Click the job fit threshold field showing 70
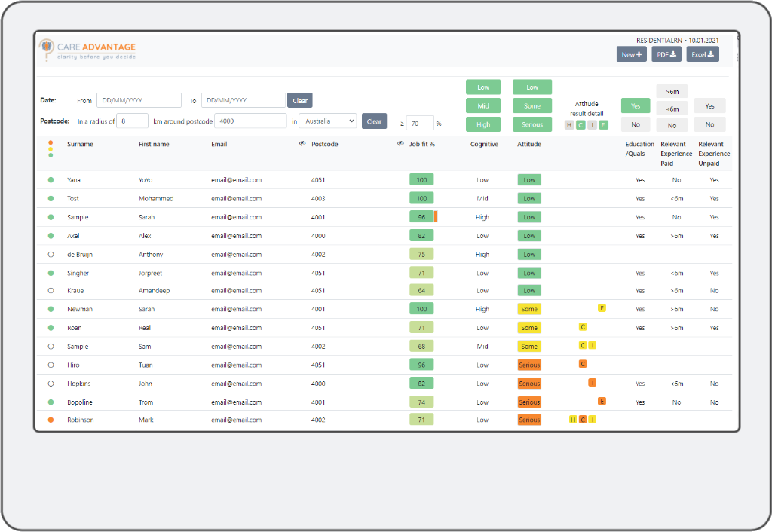Image resolution: width=772 pixels, height=532 pixels. [420, 123]
